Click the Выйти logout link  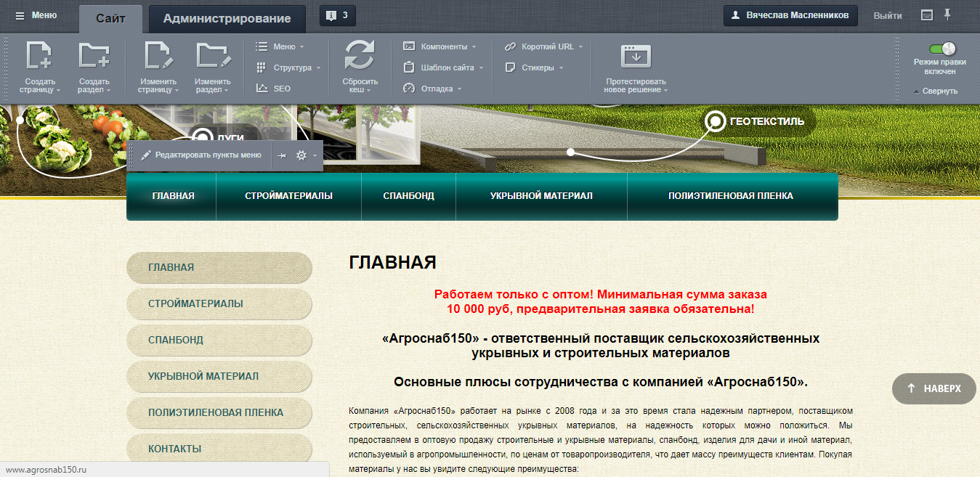point(888,15)
